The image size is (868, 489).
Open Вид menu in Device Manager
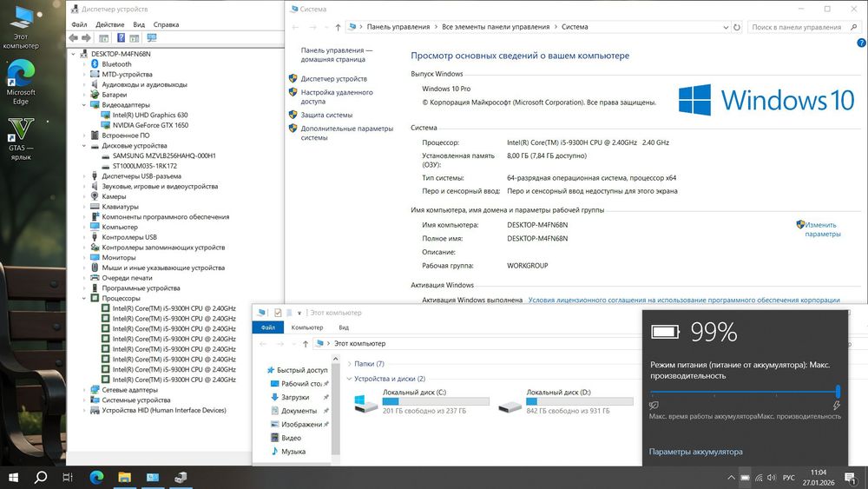(x=139, y=24)
